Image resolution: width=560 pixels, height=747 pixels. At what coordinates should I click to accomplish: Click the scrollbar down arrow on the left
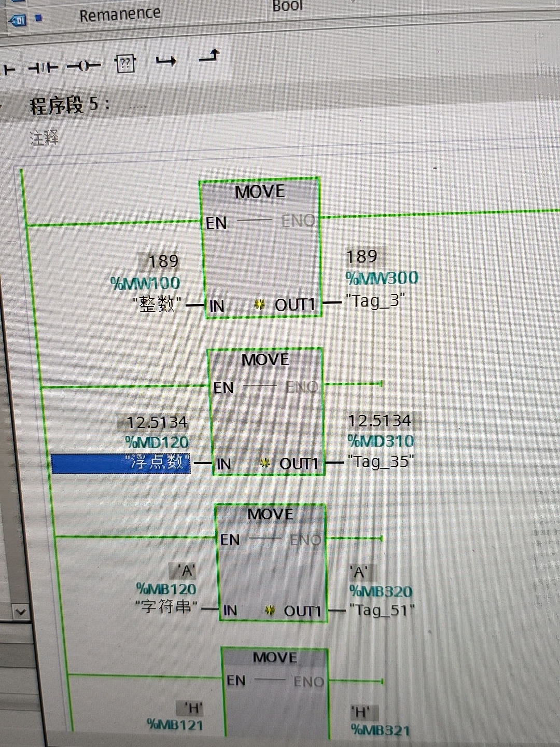point(21,611)
